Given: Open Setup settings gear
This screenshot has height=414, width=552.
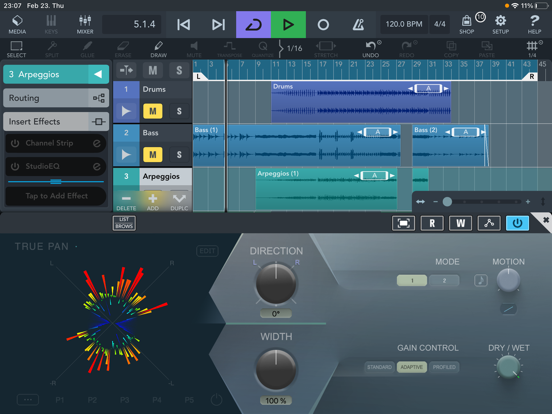Looking at the screenshot, I should click(x=500, y=24).
